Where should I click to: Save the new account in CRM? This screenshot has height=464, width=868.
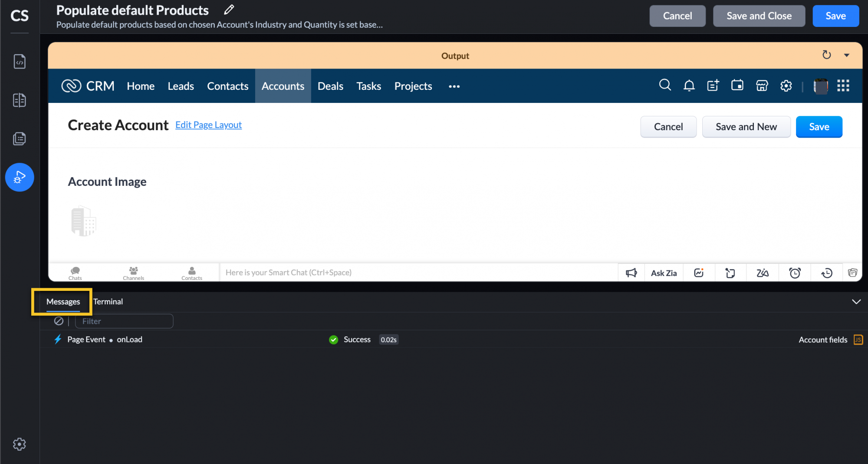coord(819,127)
